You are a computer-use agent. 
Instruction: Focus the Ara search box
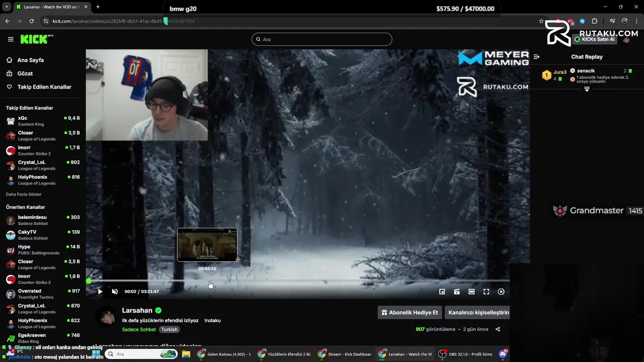[x=322, y=39]
